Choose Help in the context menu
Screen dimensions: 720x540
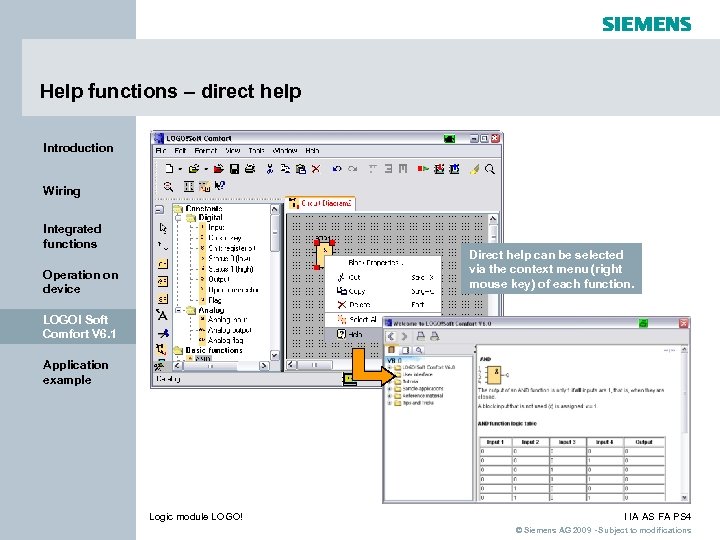coord(354,334)
